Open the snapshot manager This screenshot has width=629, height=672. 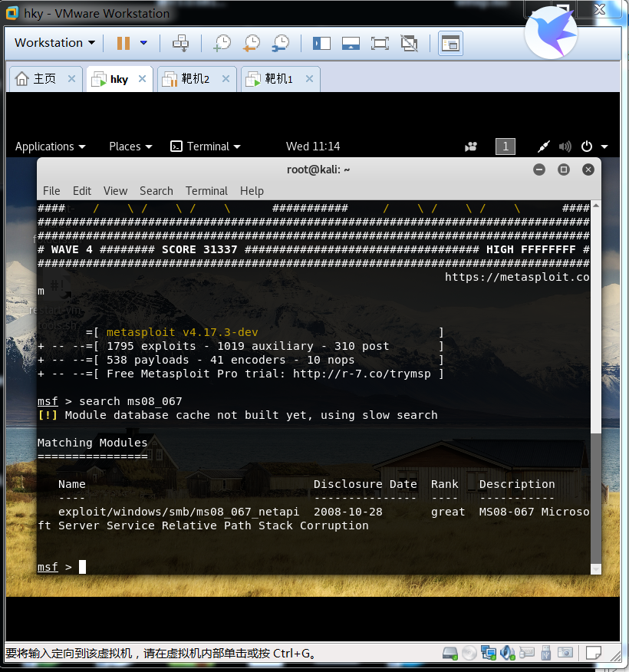(281, 43)
